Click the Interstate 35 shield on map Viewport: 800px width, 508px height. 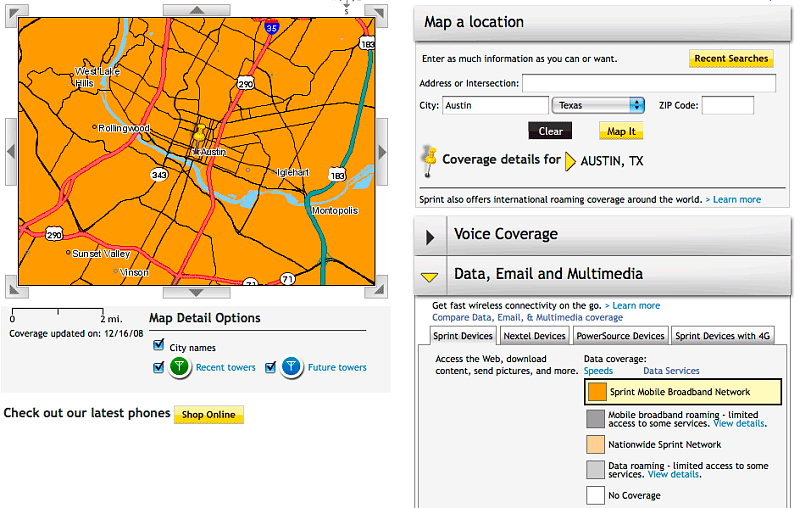point(271,27)
